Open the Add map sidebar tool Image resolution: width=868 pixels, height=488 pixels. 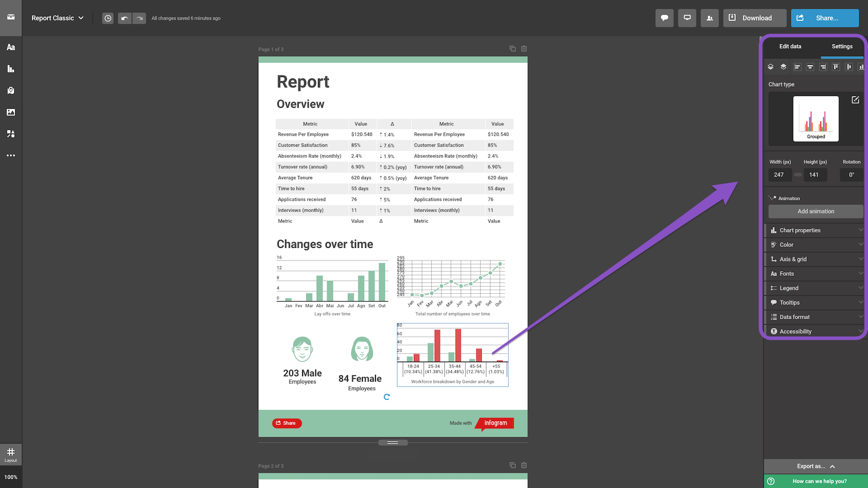[11, 91]
